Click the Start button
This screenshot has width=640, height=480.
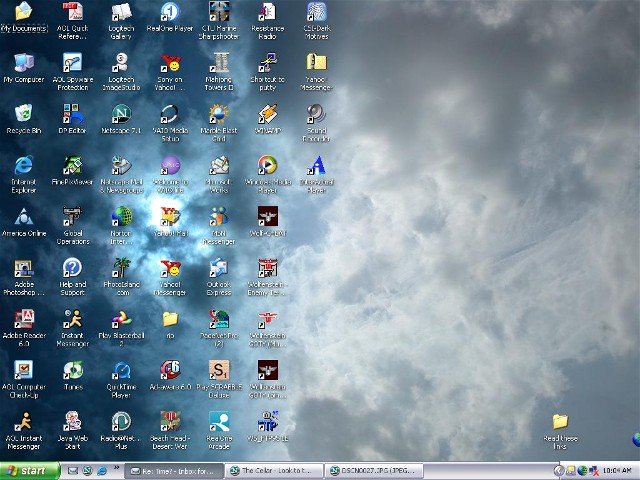coord(30,471)
